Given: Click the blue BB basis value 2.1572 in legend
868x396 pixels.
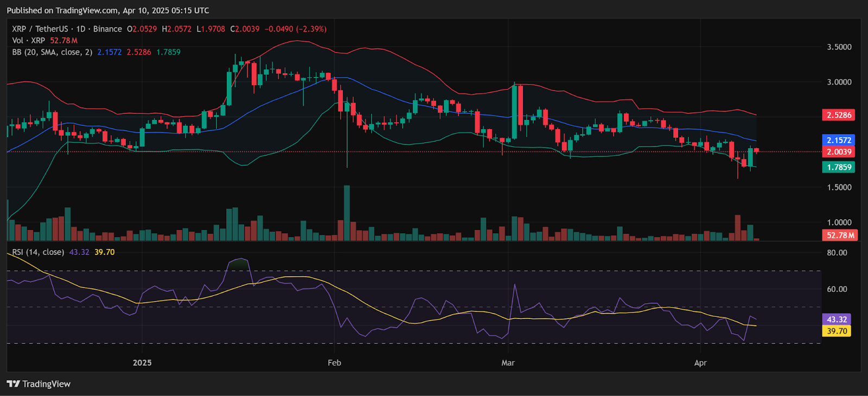Looking at the screenshot, I should pyautogui.click(x=110, y=52).
